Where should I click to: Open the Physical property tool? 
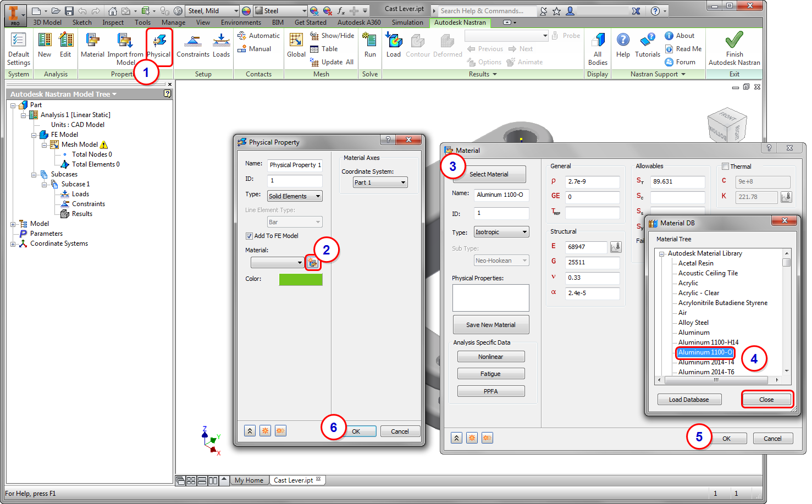(x=159, y=45)
